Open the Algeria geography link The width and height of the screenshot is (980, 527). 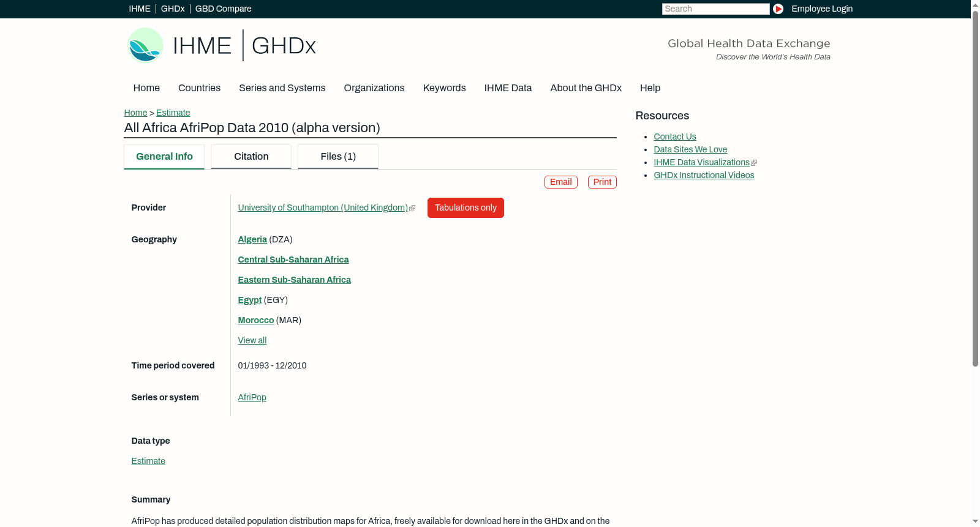pos(252,239)
